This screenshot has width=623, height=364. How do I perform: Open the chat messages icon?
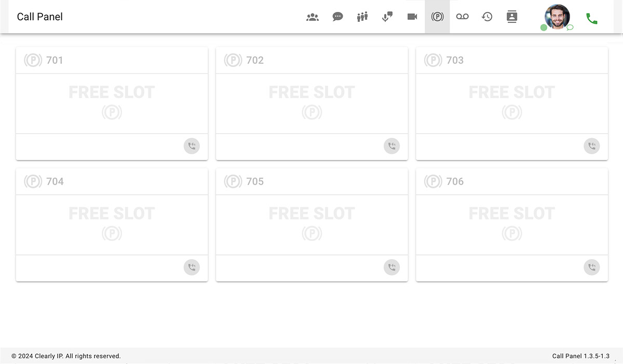[337, 17]
